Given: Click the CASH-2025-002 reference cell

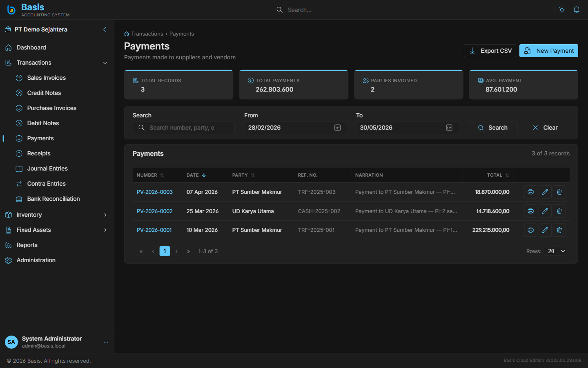Looking at the screenshot, I should [x=319, y=211].
